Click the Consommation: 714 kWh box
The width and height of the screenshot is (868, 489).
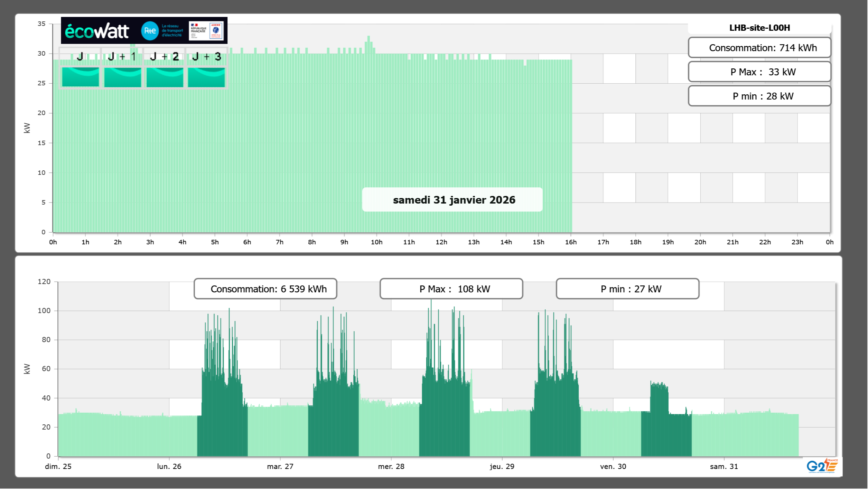(759, 48)
